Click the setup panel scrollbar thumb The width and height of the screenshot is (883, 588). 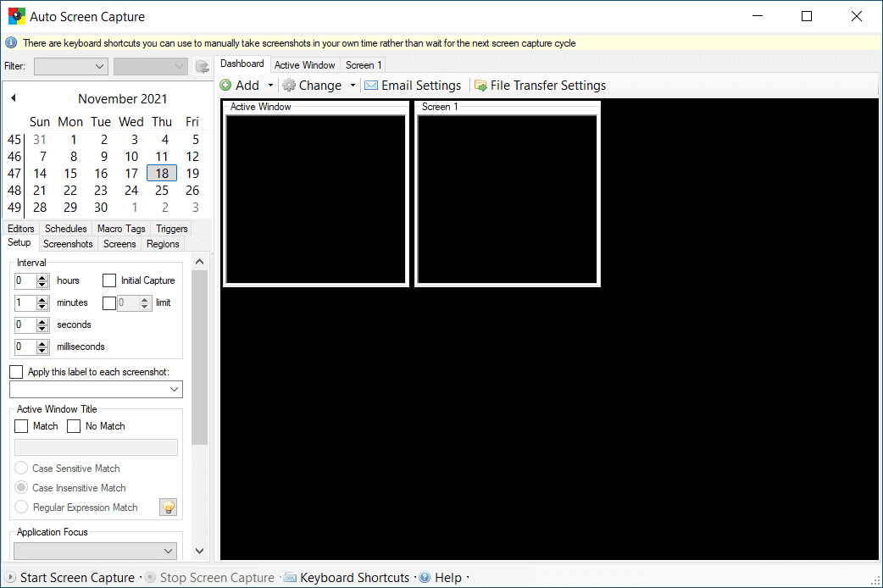pyautogui.click(x=199, y=357)
